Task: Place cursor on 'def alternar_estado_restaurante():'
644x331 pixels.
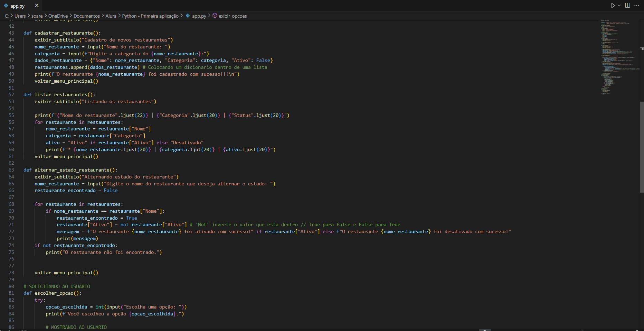Action: tap(70, 170)
